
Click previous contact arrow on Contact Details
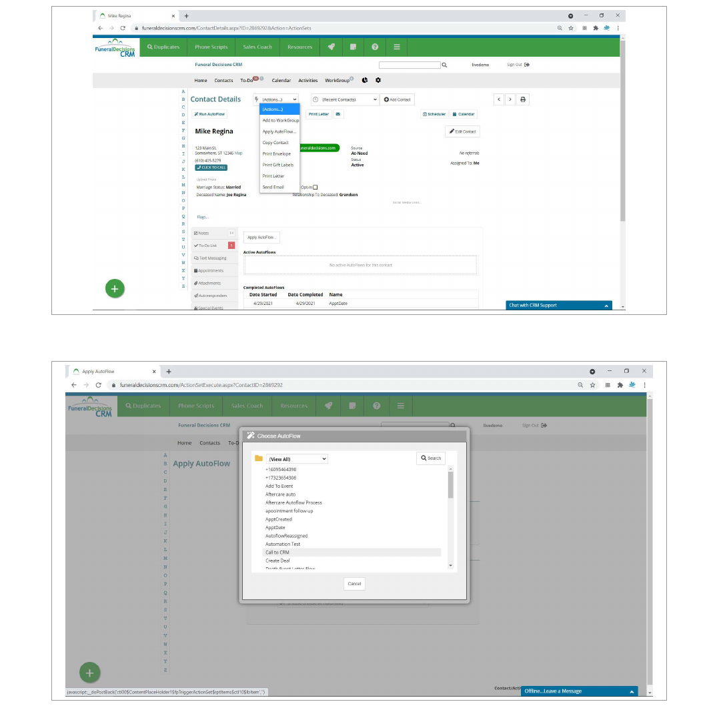tap(499, 99)
